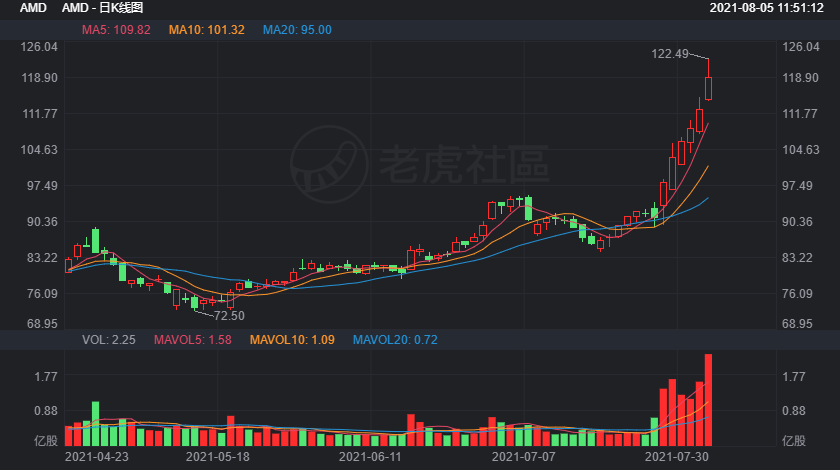The width and height of the screenshot is (840, 470).
Task: Click the 2021-05-18 date axis label
Action: pyautogui.click(x=218, y=457)
